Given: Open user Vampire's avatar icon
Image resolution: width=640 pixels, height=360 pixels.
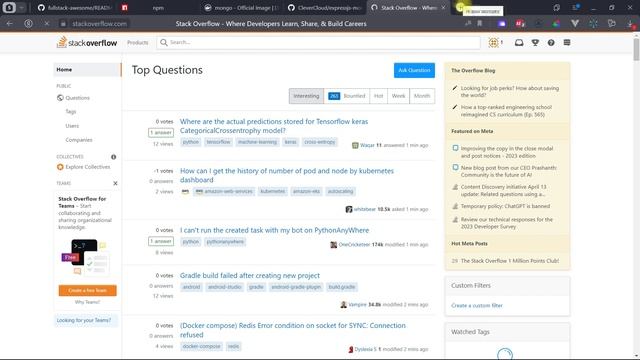Looking at the screenshot, I should tap(344, 305).
